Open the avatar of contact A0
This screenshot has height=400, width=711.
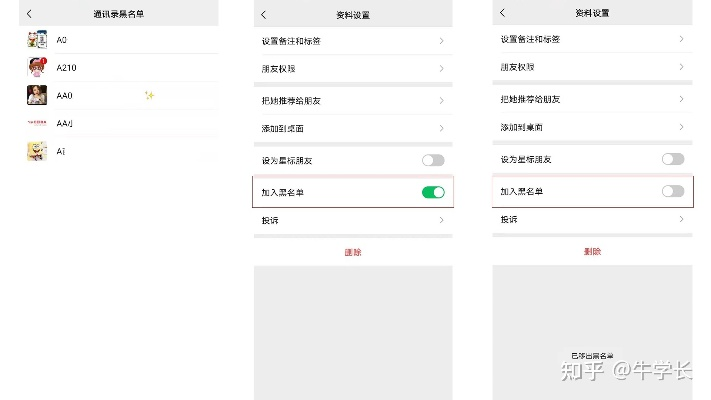coord(37,40)
